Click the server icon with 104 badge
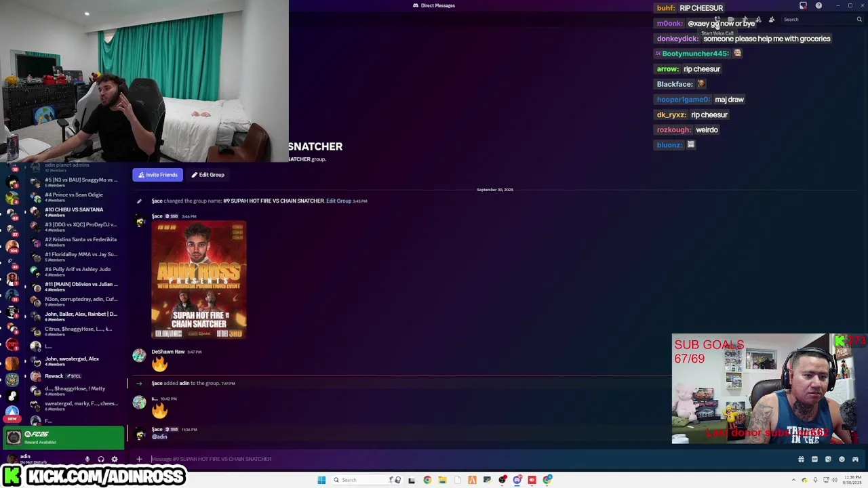Screen dimensions: 868x488 click(12, 245)
